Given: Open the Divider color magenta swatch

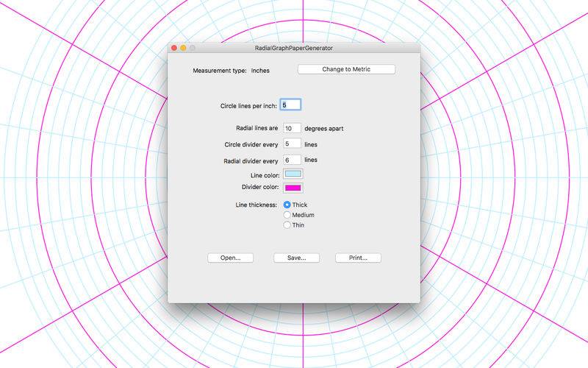Looking at the screenshot, I should (293, 188).
